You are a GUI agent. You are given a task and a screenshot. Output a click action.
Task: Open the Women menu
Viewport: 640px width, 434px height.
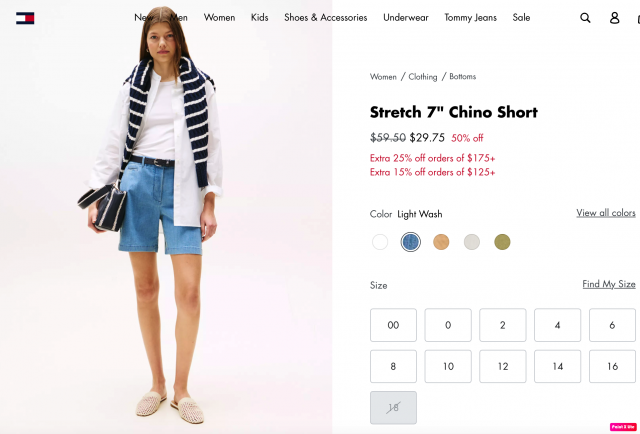coord(220,18)
